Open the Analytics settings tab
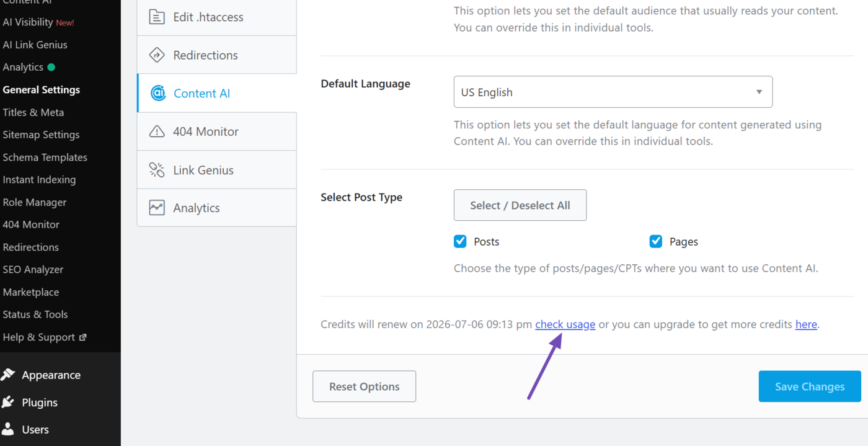 [216, 208]
